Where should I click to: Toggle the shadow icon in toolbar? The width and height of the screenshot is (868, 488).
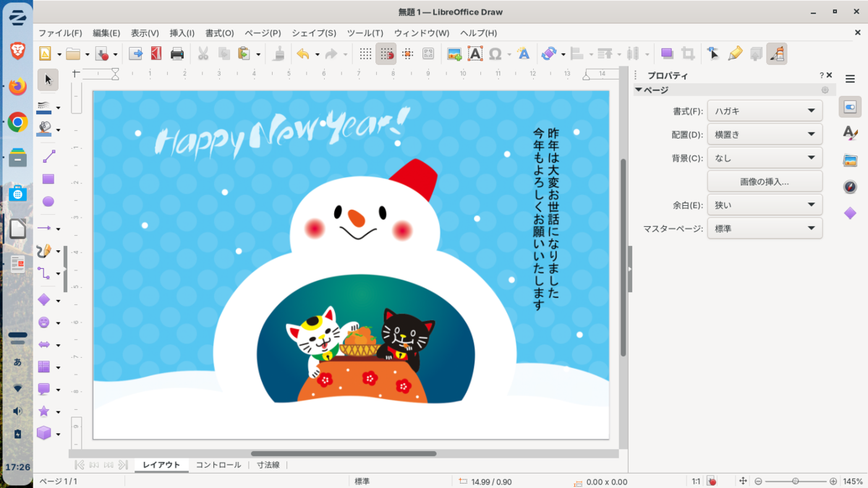tap(667, 53)
